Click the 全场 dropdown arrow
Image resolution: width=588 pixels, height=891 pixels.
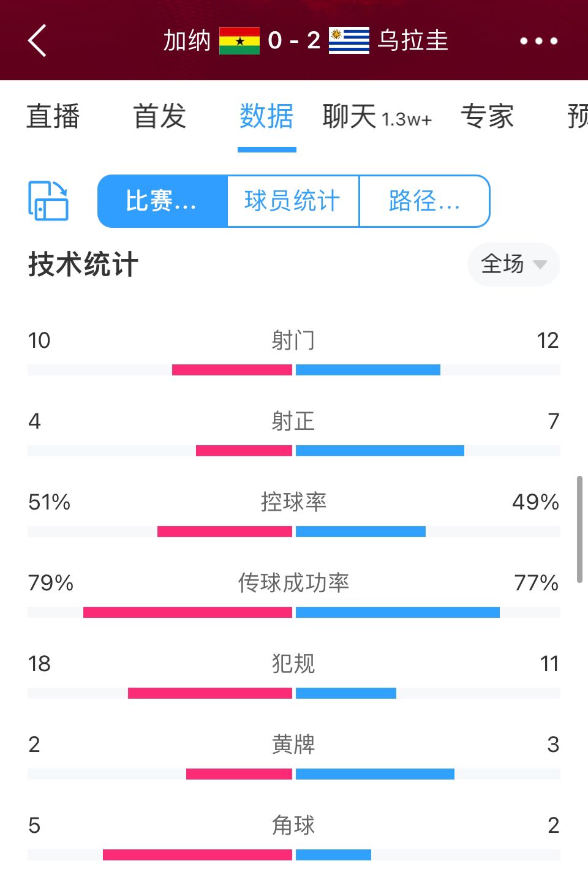pos(540,265)
